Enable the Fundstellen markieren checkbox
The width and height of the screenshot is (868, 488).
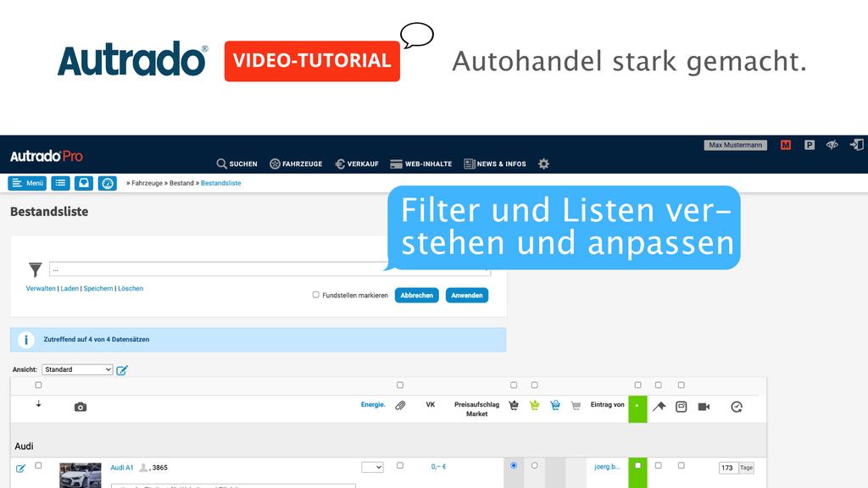[315, 295]
